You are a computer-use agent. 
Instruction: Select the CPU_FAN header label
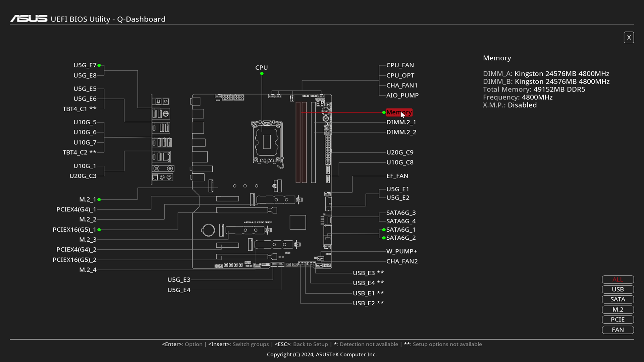coord(400,65)
